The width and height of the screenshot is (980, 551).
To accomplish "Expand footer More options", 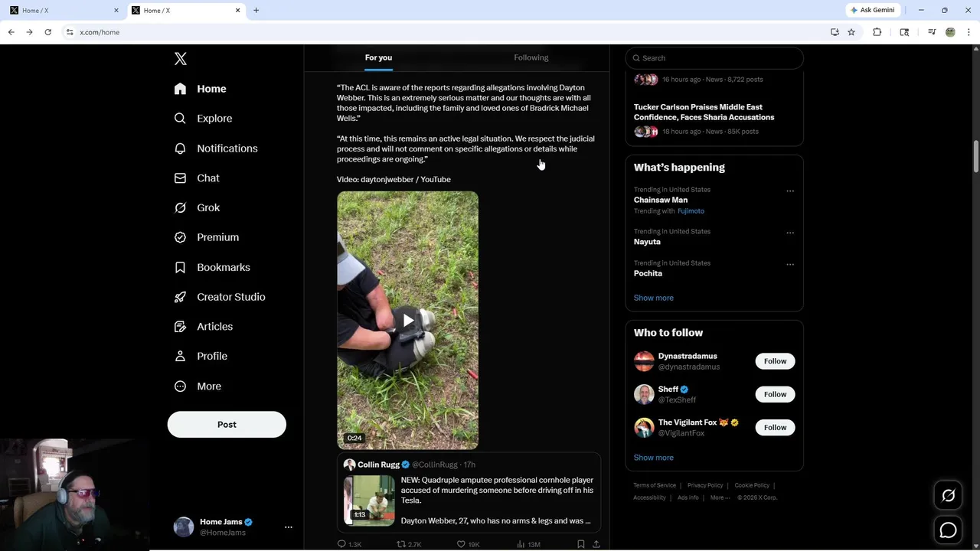I will 720,497.
